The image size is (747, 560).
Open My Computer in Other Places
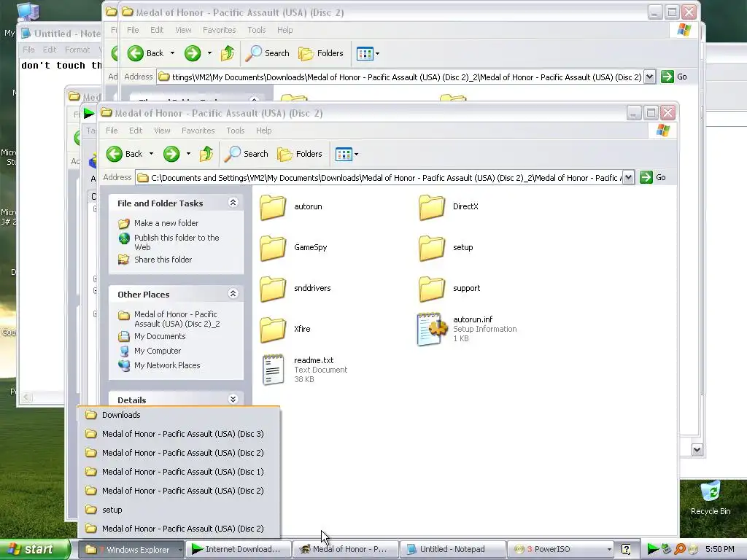158,351
